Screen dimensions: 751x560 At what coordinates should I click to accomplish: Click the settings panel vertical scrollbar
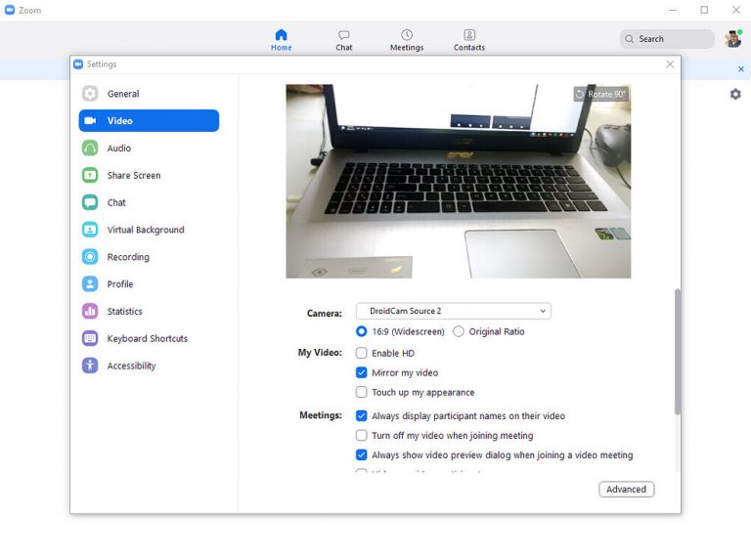pos(677,352)
